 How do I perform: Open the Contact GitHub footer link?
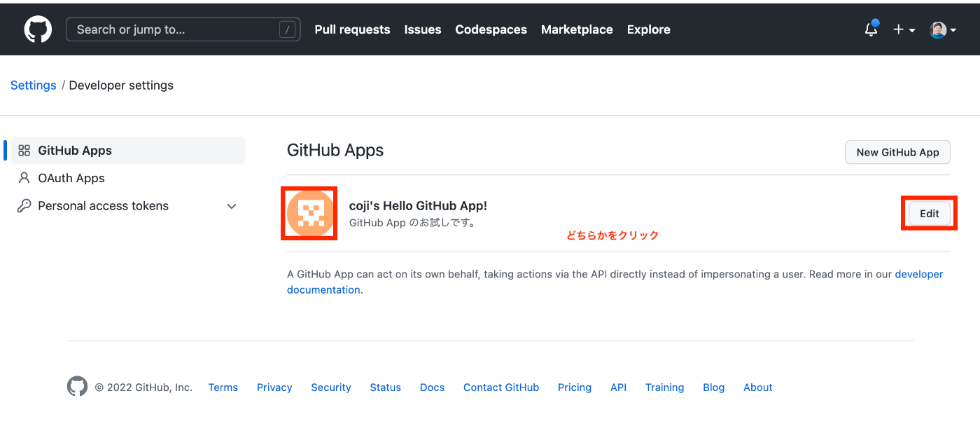[501, 387]
